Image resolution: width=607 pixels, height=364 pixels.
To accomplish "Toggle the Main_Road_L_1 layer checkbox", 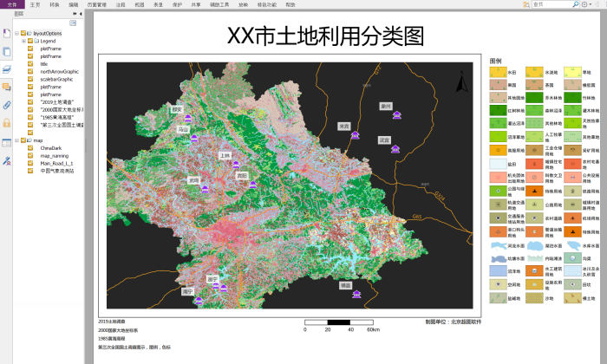I will tap(31, 163).
